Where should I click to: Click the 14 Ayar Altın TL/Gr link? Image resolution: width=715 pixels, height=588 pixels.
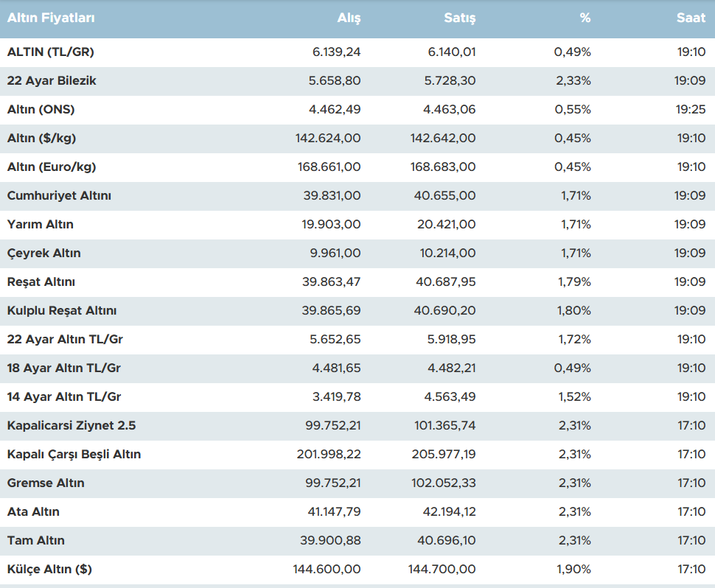coord(63,397)
